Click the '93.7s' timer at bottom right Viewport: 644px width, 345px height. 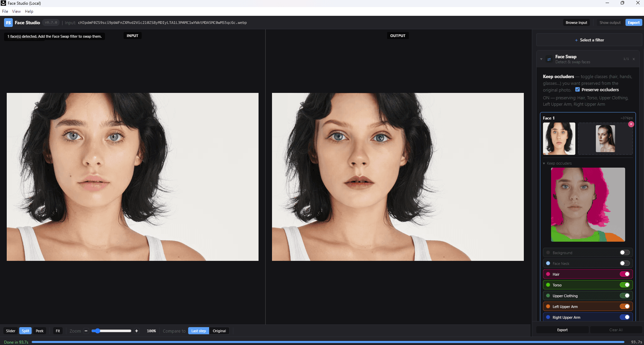point(636,342)
